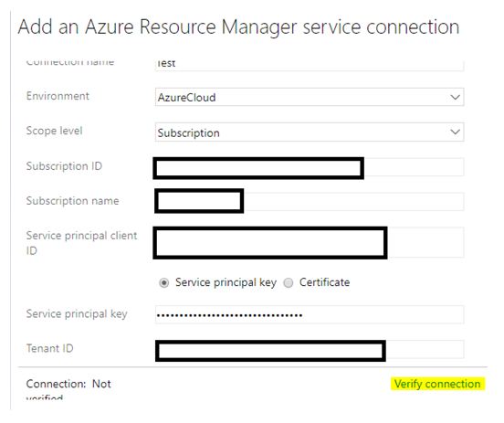Screen dimensions: 504x423
Task: Click the Subscription ID input field
Action: [x=310, y=167]
